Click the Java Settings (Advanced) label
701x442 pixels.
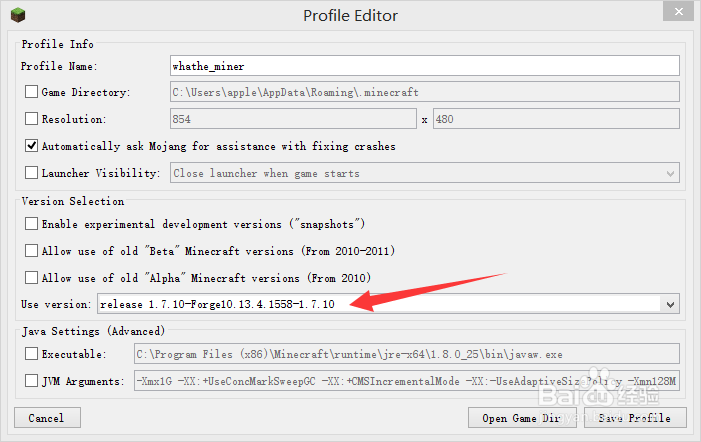(93, 331)
